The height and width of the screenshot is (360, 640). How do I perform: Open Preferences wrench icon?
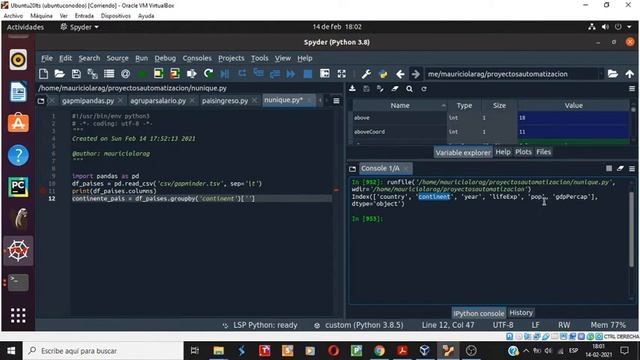click(366, 74)
